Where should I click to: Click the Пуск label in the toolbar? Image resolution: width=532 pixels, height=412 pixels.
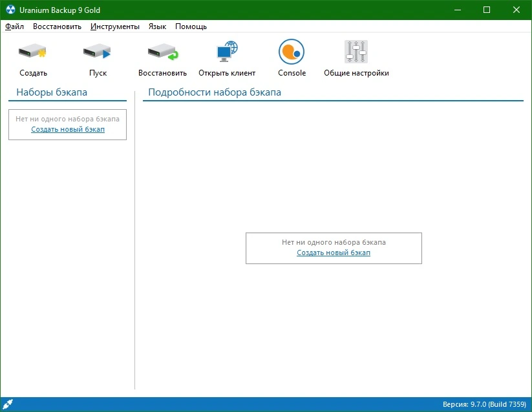click(98, 73)
